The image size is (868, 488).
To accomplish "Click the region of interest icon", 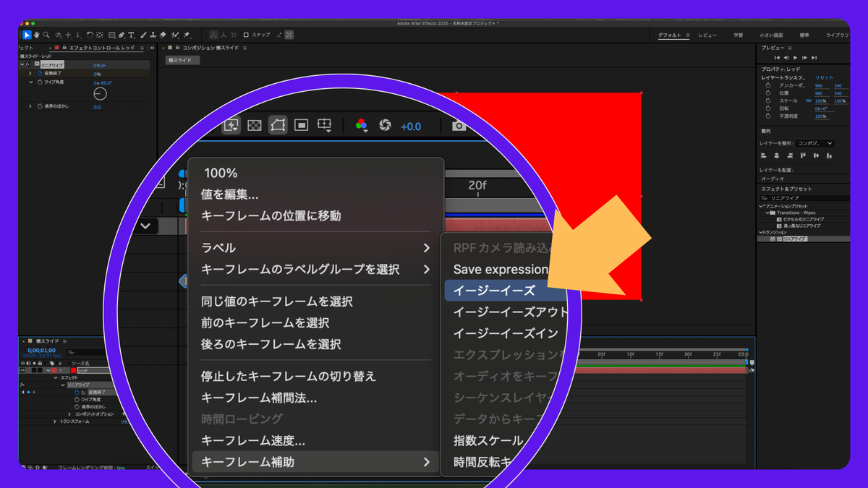I will 302,125.
